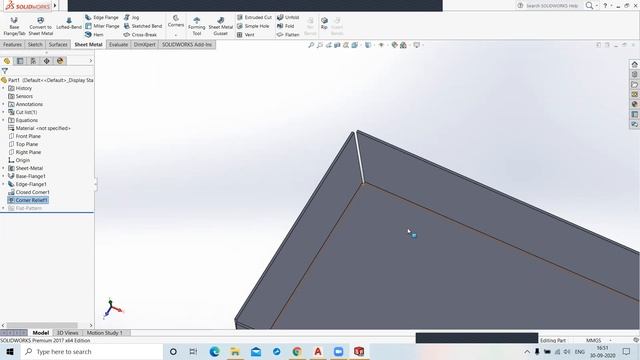Viewport: 640px width, 360px height.
Task: Select the Jog tool
Action: tap(131, 18)
